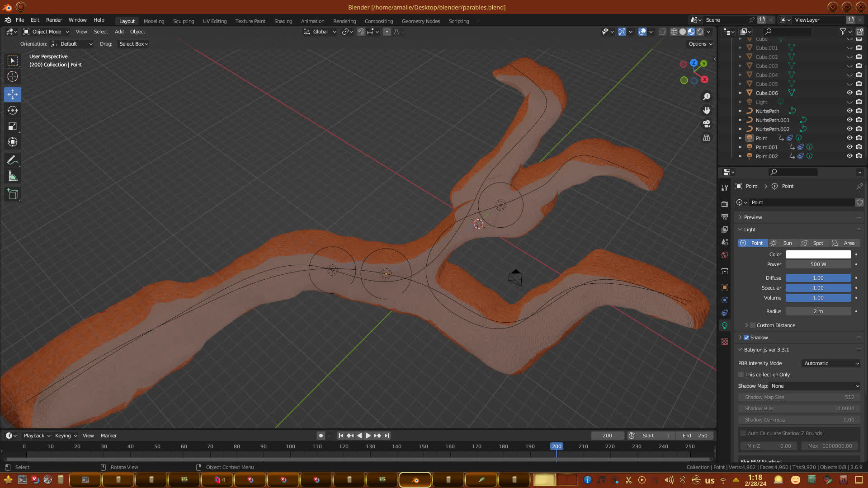
Task: Click the light Color swatch
Action: click(x=818, y=254)
